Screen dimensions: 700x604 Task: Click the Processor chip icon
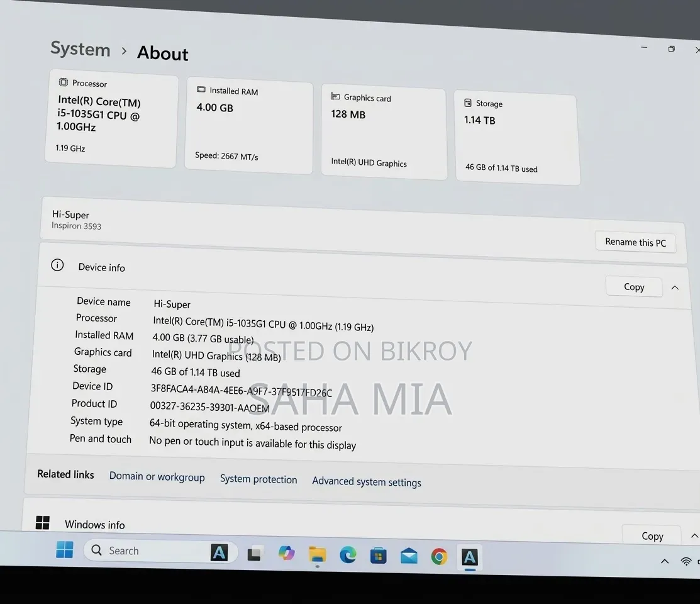coord(64,82)
